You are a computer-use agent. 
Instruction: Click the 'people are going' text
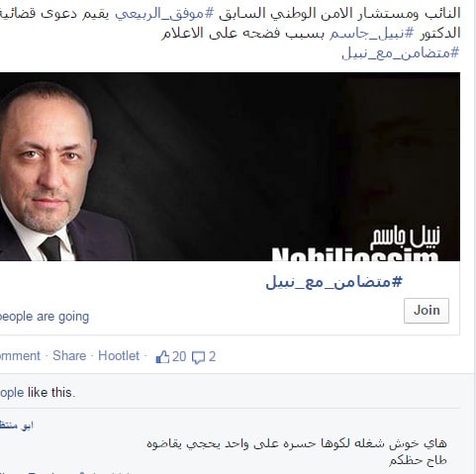click(x=45, y=317)
